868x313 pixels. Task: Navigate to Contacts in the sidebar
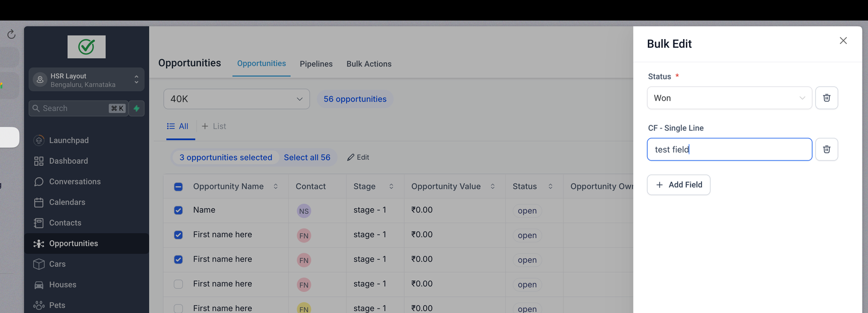(65, 223)
